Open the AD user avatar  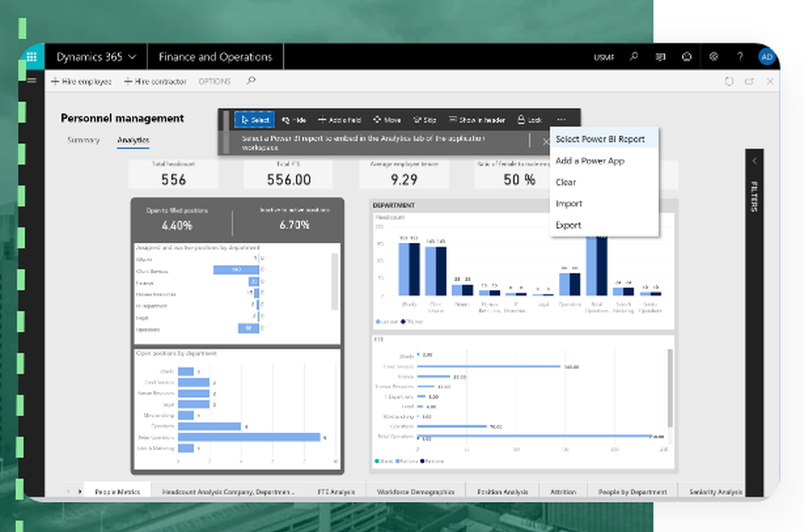pyautogui.click(x=766, y=57)
